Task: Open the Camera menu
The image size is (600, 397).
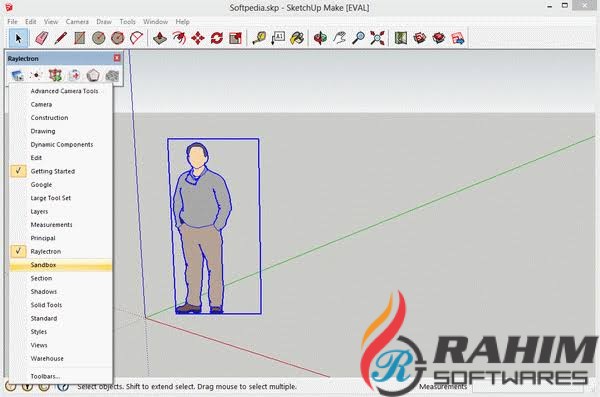Action: click(77, 22)
